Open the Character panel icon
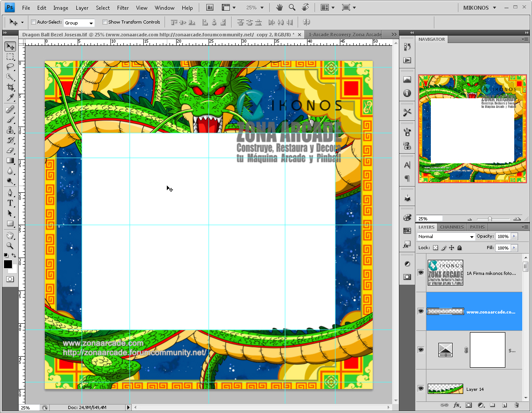This screenshot has width=532, height=413. click(407, 165)
